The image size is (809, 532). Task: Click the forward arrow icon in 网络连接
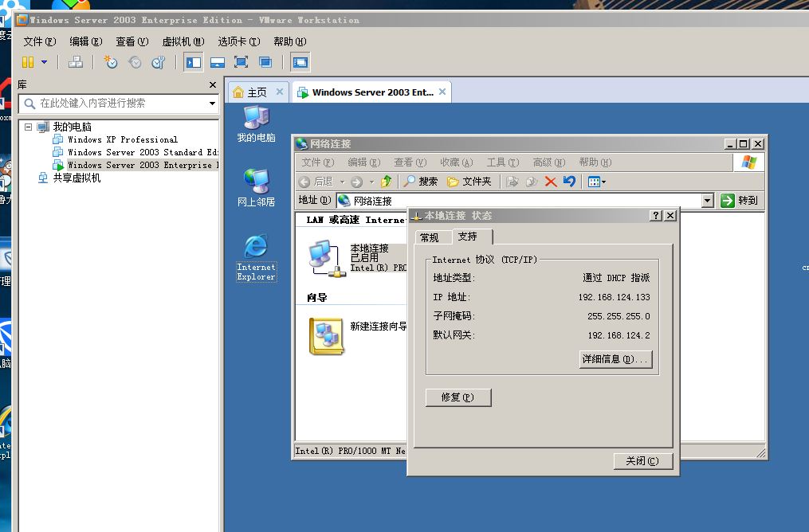[x=357, y=182]
